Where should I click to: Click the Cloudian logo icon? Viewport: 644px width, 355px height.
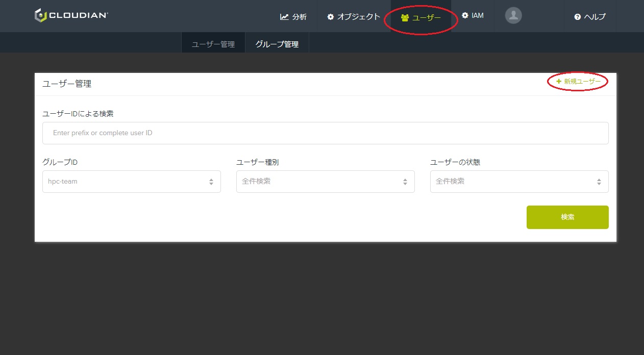[40, 16]
